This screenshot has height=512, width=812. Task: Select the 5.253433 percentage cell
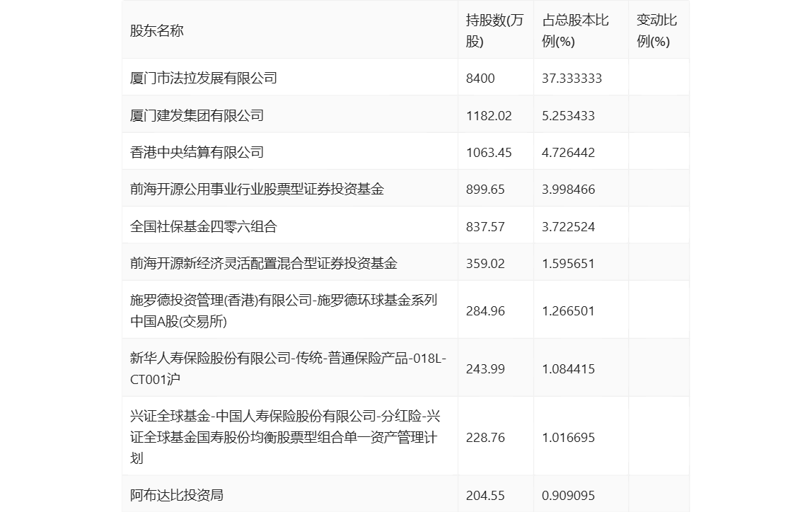coord(568,115)
